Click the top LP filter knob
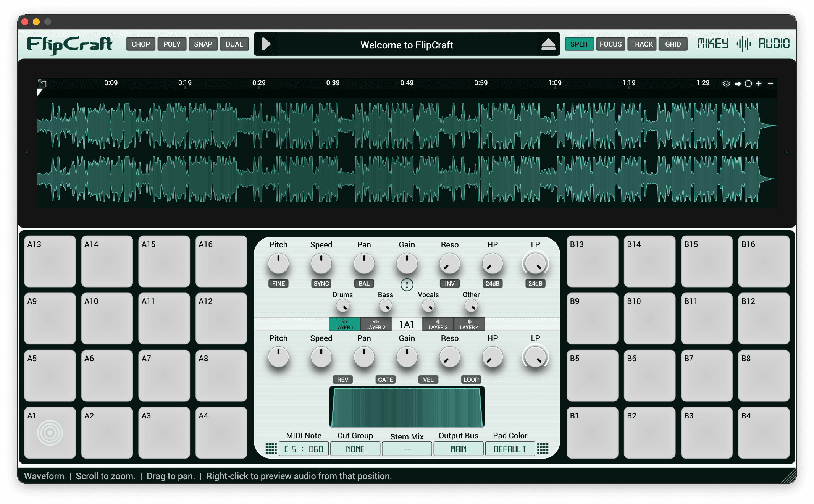The image size is (814, 504). pos(535,263)
